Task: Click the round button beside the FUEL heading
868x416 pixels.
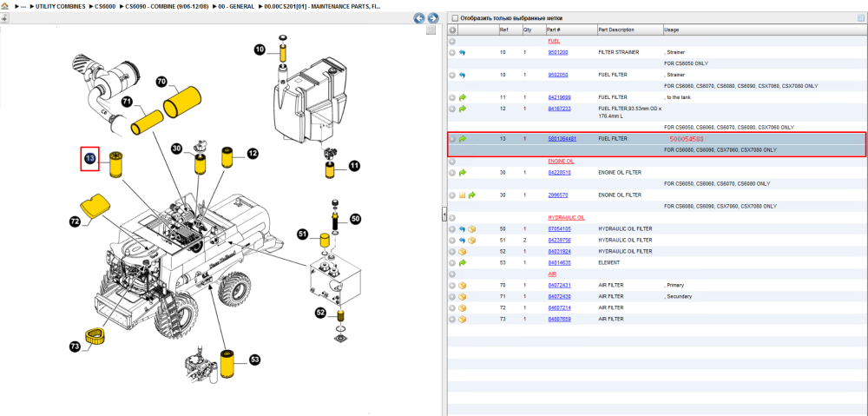Action: pyautogui.click(x=452, y=41)
